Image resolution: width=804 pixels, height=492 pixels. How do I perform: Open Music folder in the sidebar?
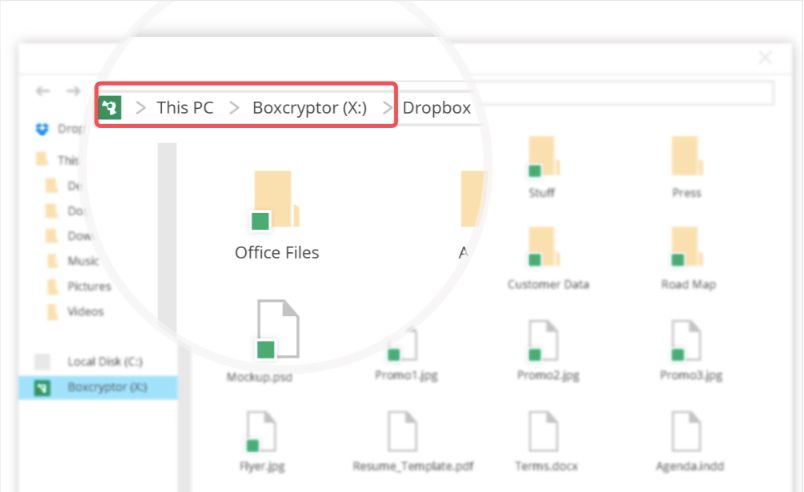click(x=73, y=261)
